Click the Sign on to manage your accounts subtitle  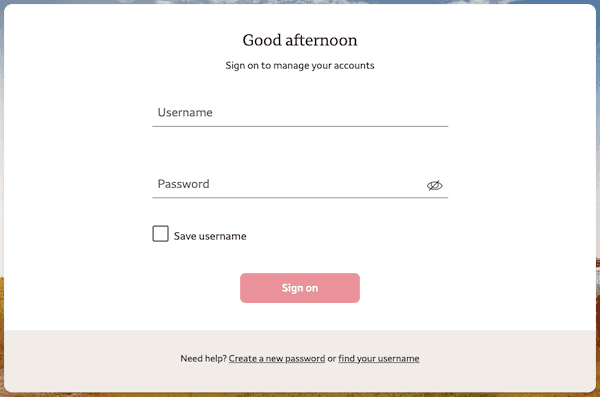pyautogui.click(x=300, y=65)
